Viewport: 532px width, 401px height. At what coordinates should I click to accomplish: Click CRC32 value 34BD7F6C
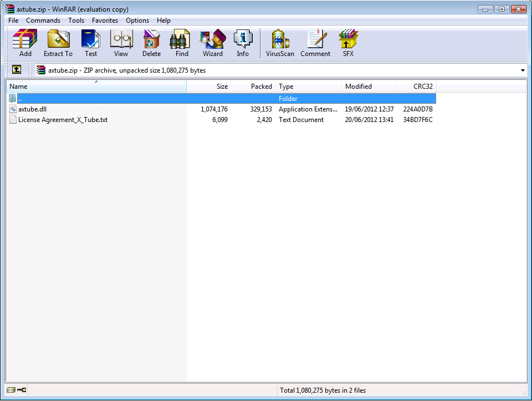point(418,120)
